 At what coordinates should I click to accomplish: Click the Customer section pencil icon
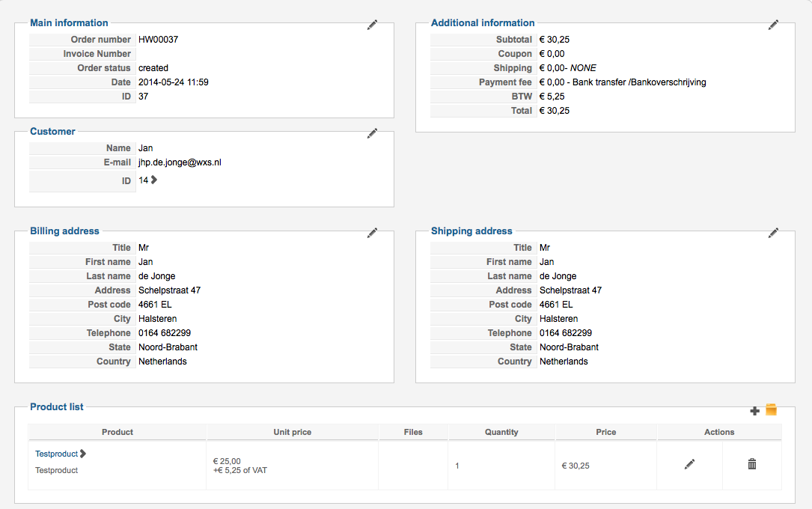click(x=372, y=133)
